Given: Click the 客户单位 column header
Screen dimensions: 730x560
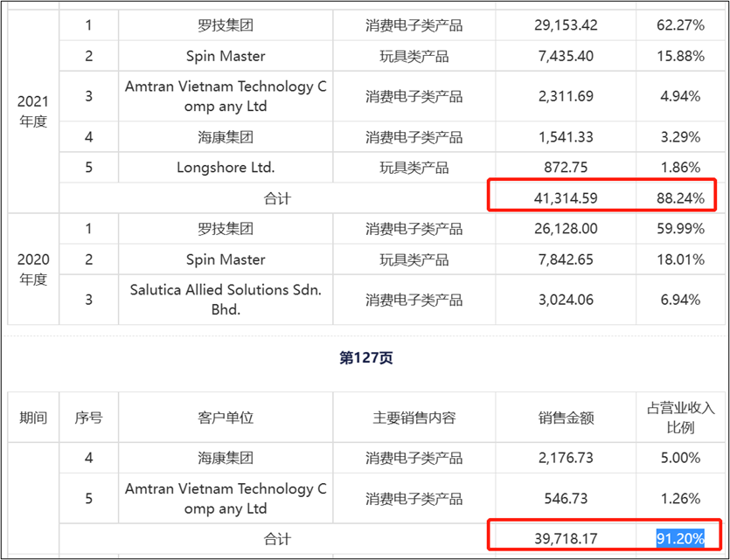Looking at the screenshot, I should tap(226, 418).
